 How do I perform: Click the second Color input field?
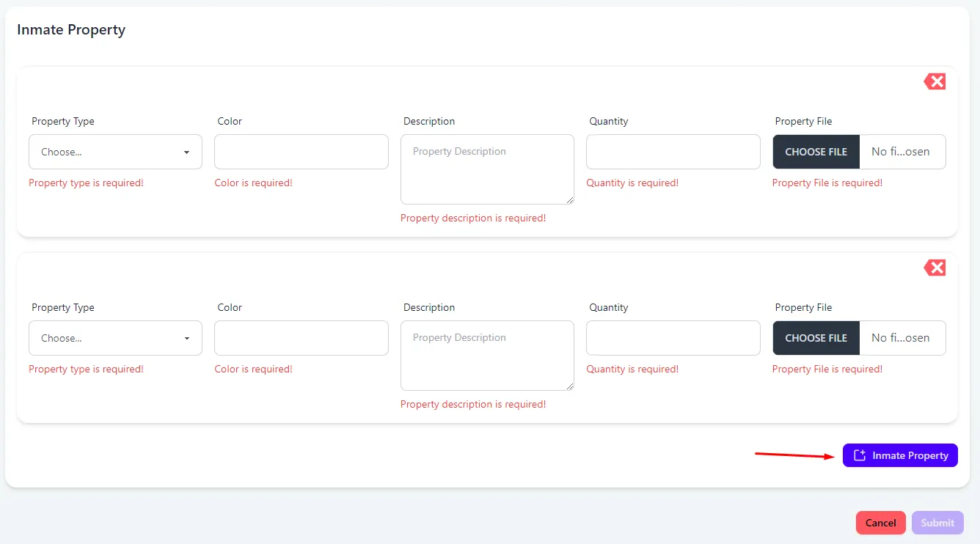pos(301,338)
